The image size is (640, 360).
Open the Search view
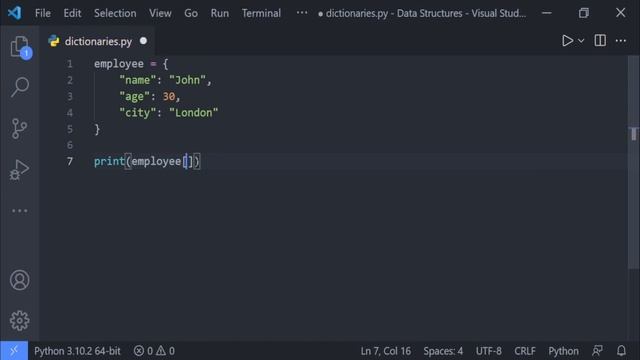click(x=20, y=87)
